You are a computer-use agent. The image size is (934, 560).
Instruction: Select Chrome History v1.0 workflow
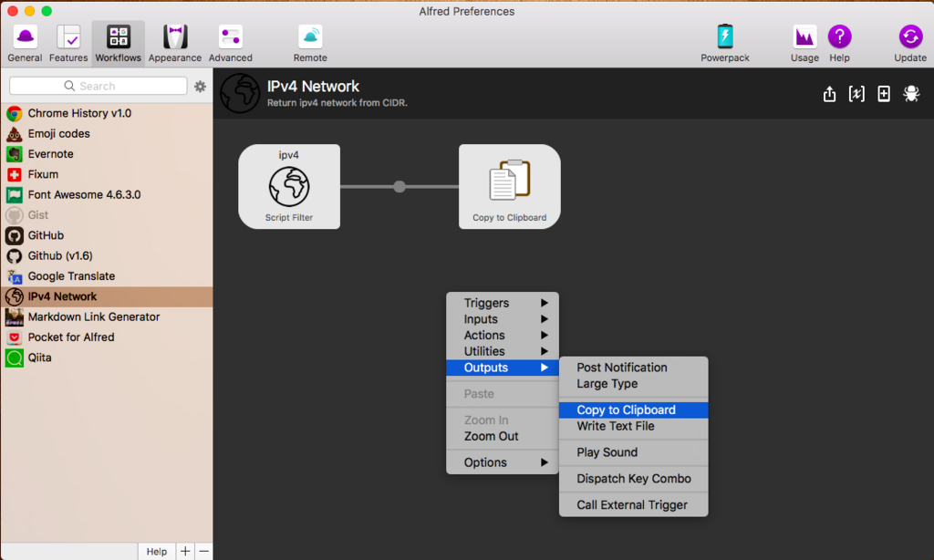point(107,113)
